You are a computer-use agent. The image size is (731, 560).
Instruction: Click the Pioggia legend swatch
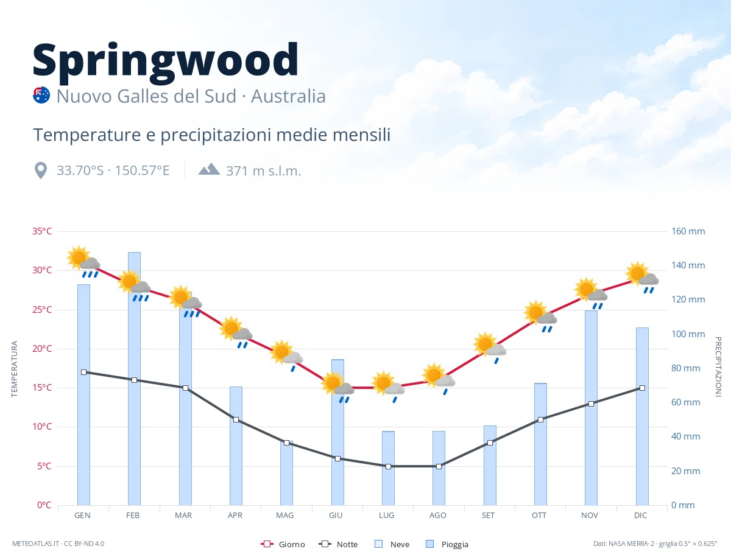coord(429,544)
